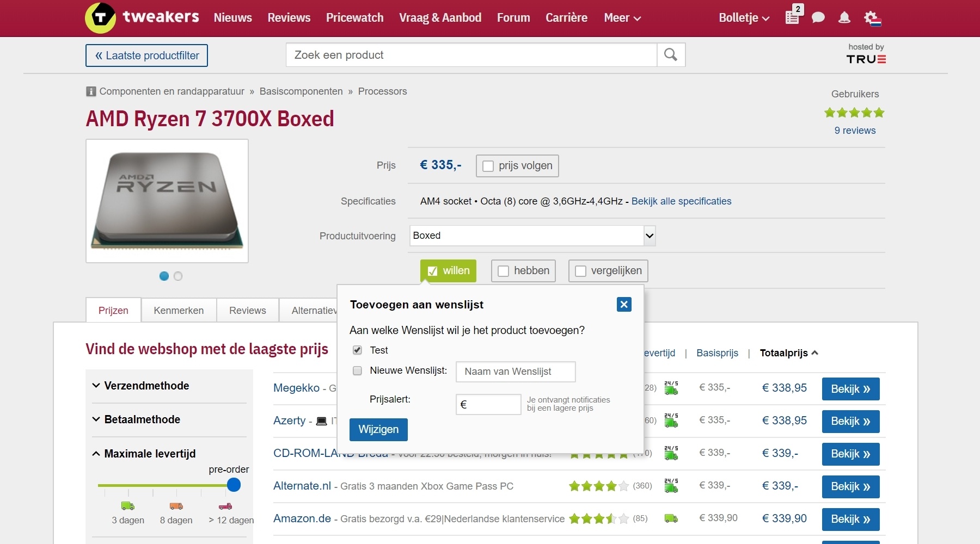Click the orange truck above 8 dagen

tap(176, 506)
